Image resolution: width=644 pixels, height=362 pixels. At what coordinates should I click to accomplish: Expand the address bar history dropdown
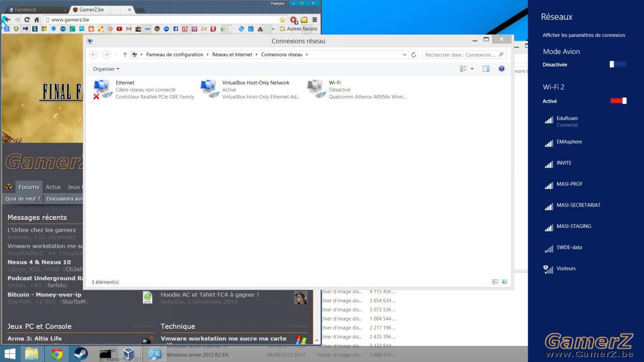[405, 55]
